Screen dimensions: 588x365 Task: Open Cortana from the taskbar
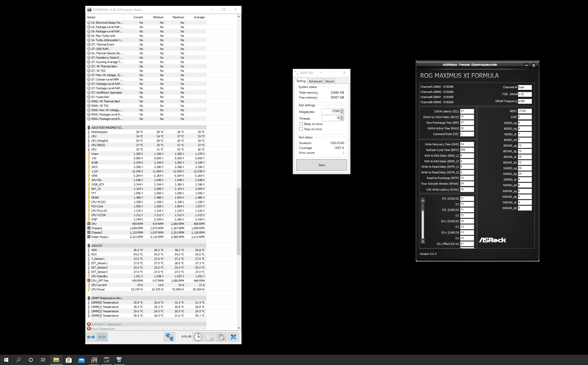pyautogui.click(x=31, y=360)
